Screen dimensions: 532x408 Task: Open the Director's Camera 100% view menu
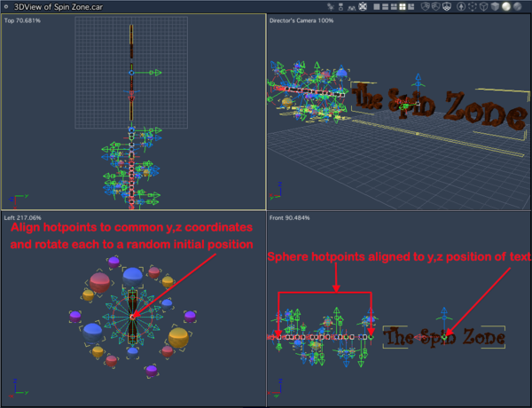(301, 20)
